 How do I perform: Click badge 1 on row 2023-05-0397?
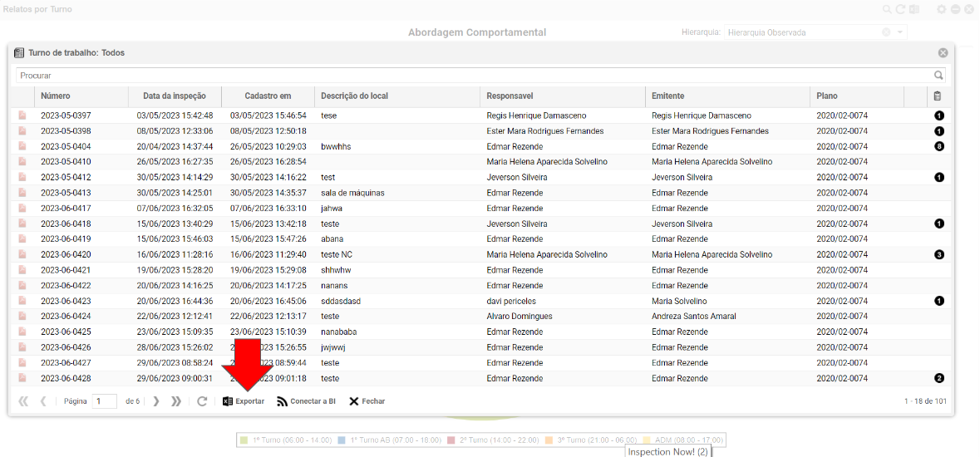click(938, 115)
